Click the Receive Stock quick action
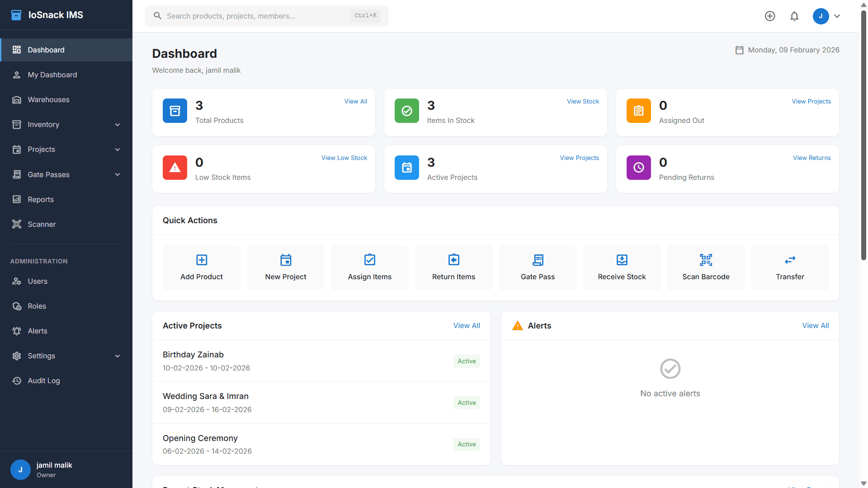 click(x=622, y=267)
